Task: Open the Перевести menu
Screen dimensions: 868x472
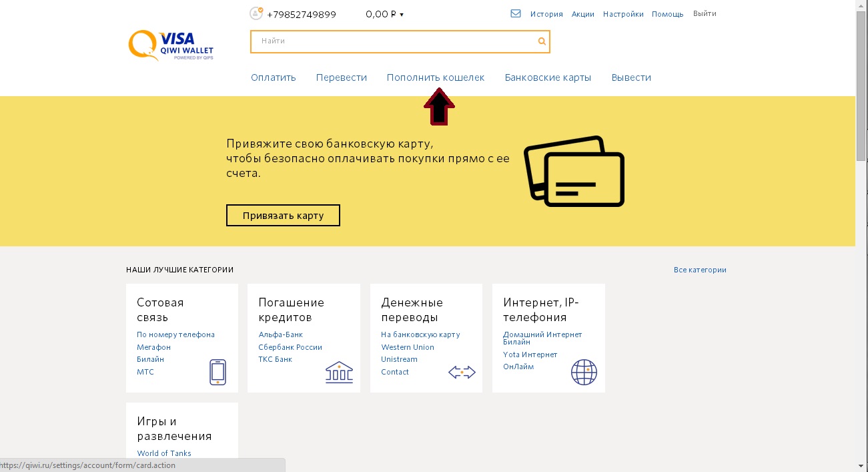Action: pyautogui.click(x=342, y=77)
